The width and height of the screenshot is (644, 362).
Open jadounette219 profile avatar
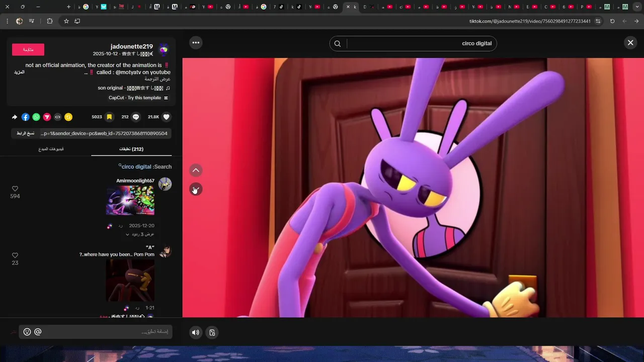(164, 49)
